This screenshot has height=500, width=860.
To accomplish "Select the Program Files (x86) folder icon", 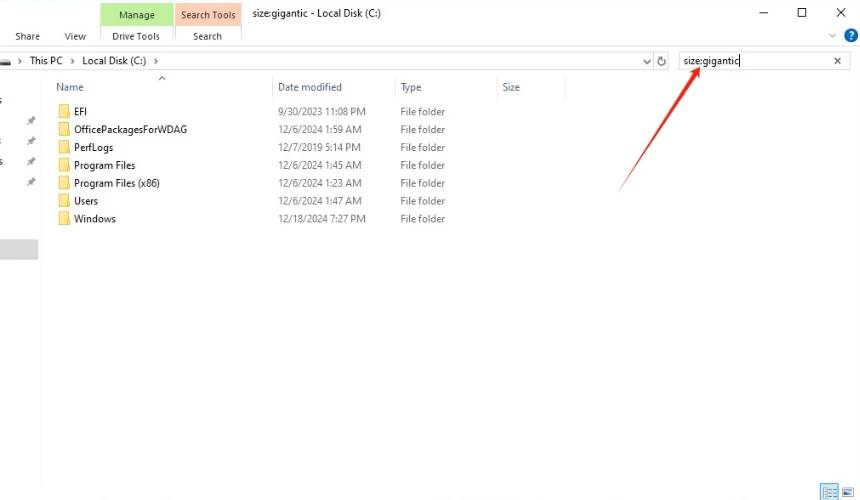I will pyautogui.click(x=64, y=183).
